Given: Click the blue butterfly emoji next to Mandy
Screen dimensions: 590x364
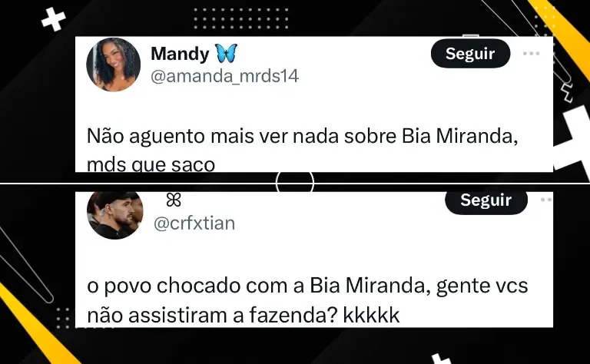Looking at the screenshot, I should (x=226, y=54).
